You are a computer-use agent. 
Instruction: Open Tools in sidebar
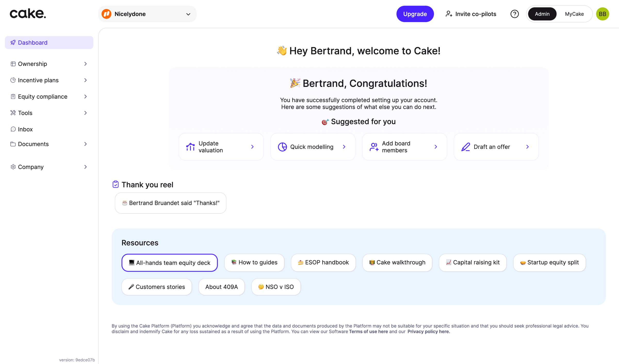(49, 113)
